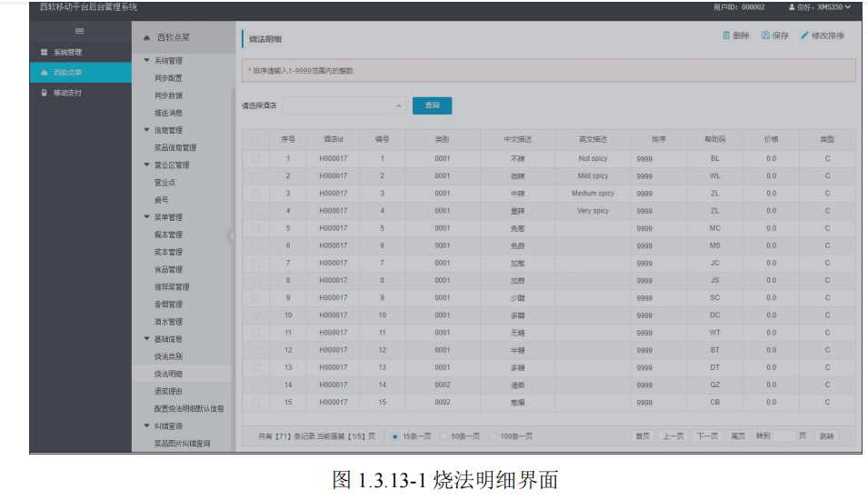Go to 下一页 next page
Image resolution: width=868 pixels, height=500 pixels.
[x=706, y=436]
